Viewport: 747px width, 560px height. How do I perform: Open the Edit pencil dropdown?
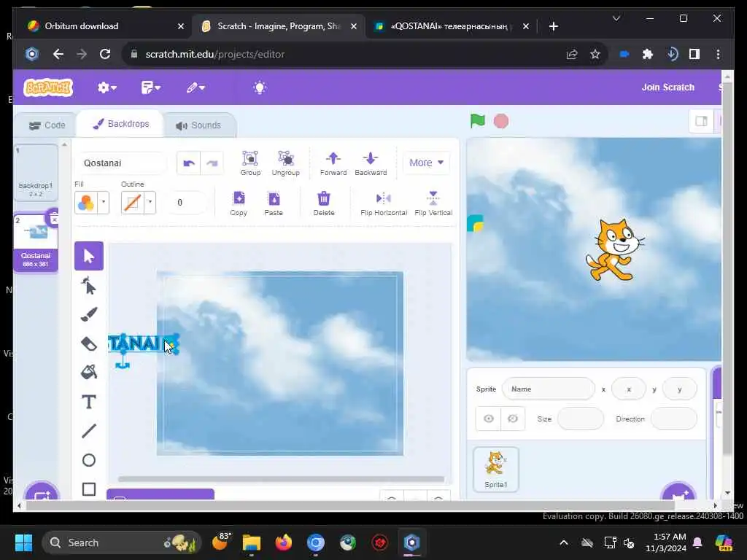pos(196,87)
